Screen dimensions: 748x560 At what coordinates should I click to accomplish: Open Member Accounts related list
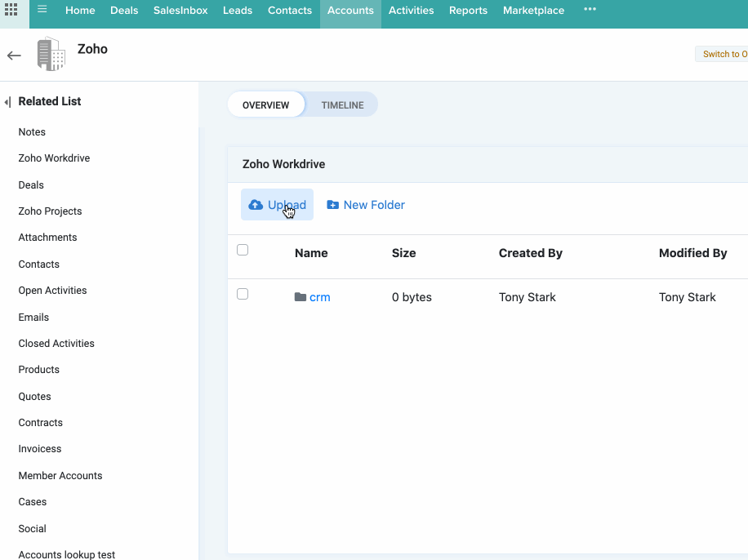click(x=60, y=476)
